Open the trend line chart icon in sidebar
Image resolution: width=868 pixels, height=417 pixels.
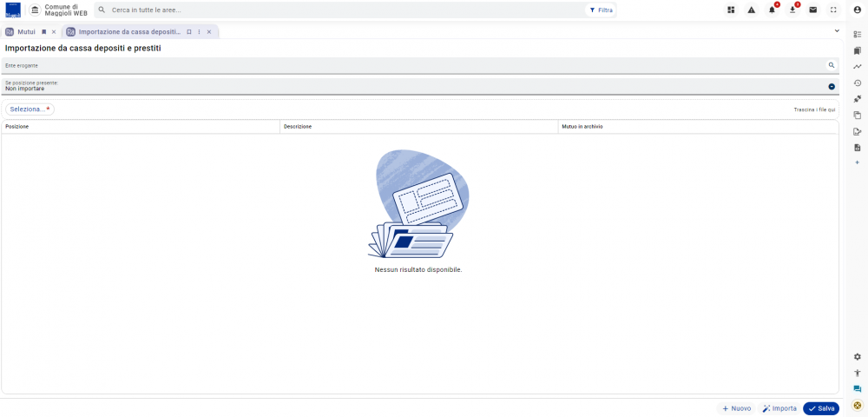858,66
